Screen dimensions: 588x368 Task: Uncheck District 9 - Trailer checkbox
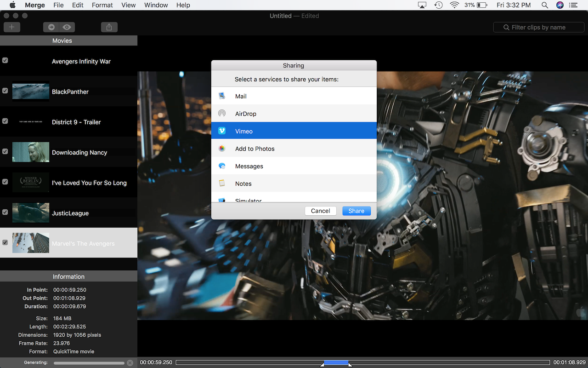pyautogui.click(x=5, y=121)
